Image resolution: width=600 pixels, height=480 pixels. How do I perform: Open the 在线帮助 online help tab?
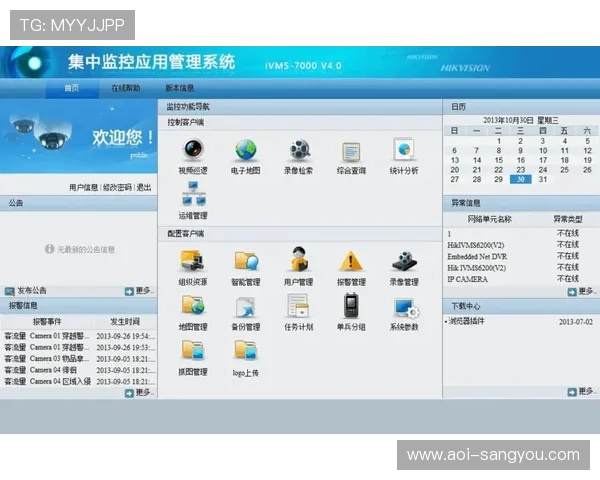(126, 88)
